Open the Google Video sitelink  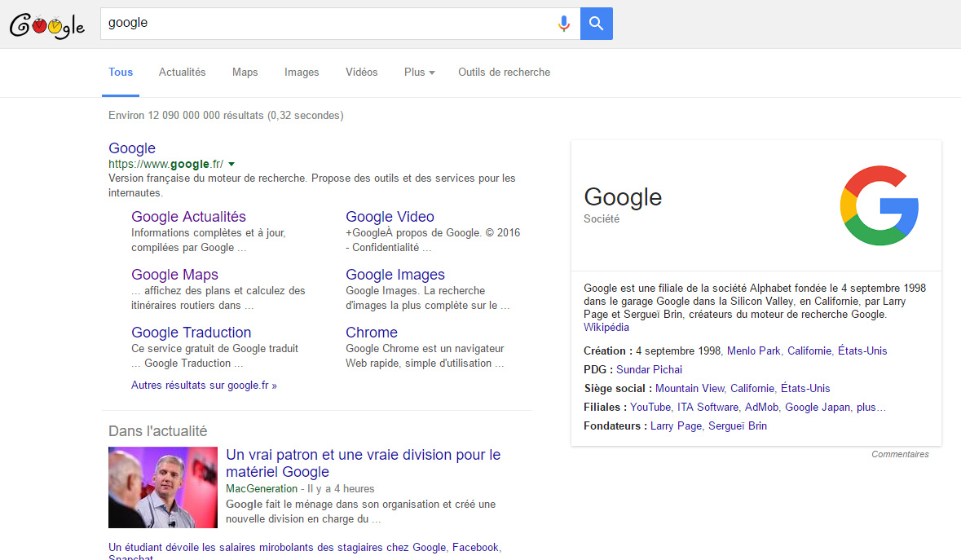click(390, 217)
